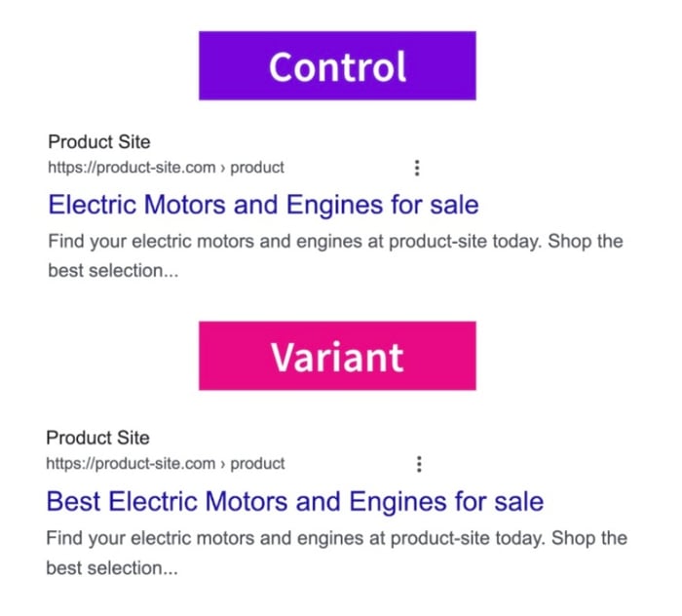
Task: Click "Product Site" name in Variant result
Action: click(x=97, y=438)
